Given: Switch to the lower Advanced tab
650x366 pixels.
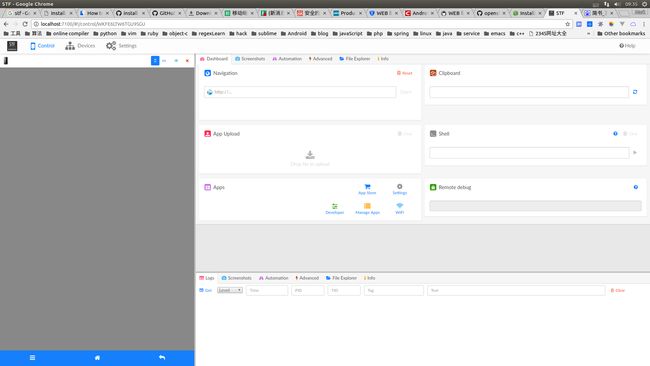Looking at the screenshot, I should (x=307, y=278).
